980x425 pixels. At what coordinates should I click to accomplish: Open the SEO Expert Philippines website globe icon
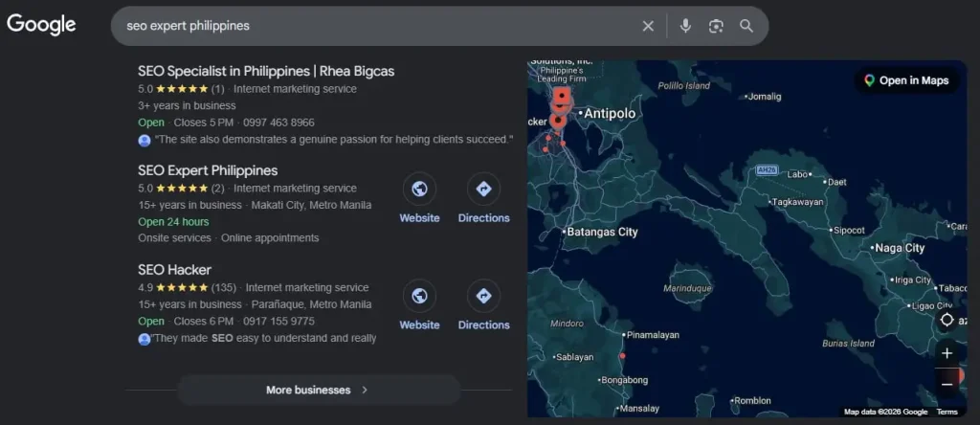[419, 189]
